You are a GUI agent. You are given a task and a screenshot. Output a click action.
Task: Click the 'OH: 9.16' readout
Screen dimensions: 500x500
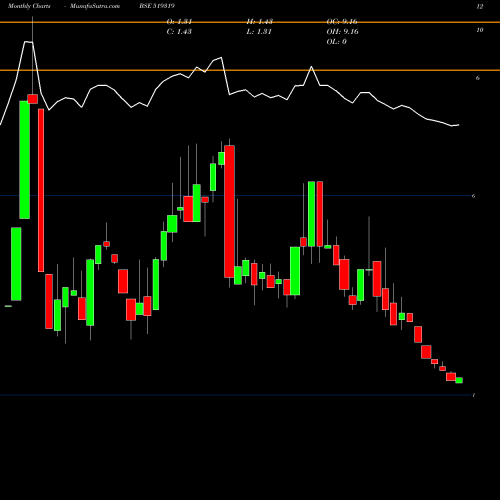point(342,32)
